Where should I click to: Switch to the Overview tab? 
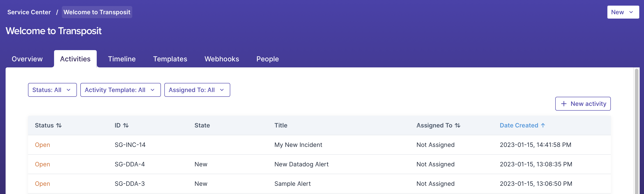(27, 59)
